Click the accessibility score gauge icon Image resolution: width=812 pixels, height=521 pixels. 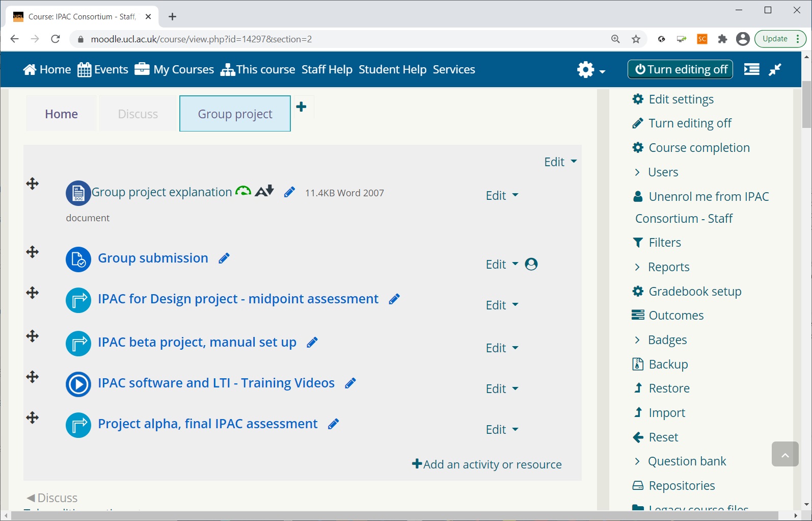243,191
